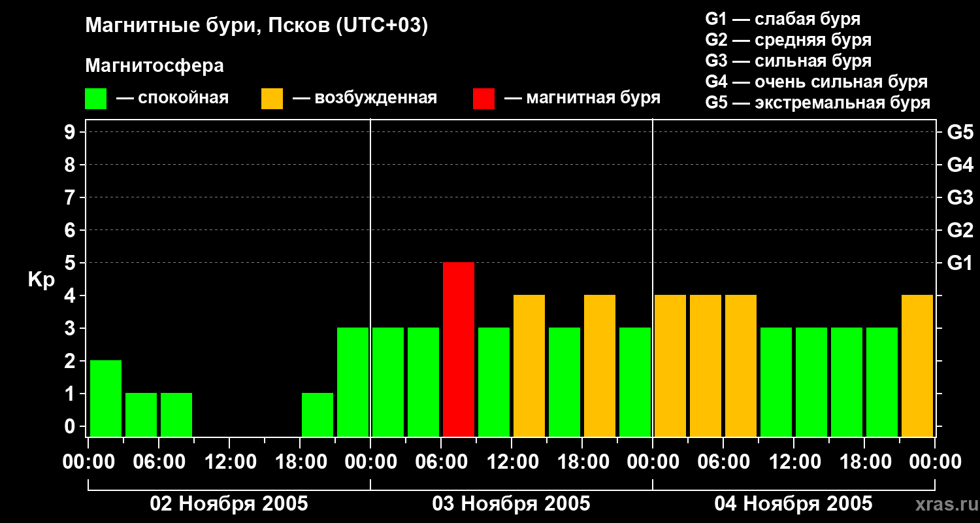Select the chart title 'Магнитные бури, Псков (UTC+03)'

coord(257,26)
